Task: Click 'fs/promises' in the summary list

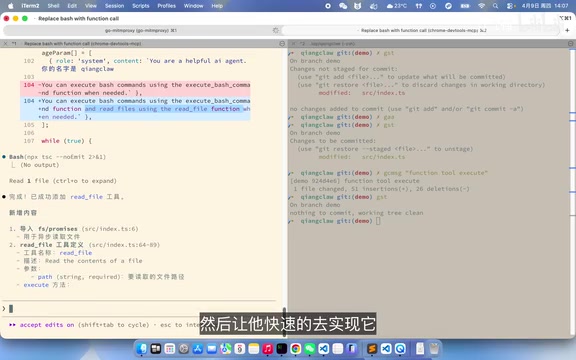Action: tap(58, 229)
